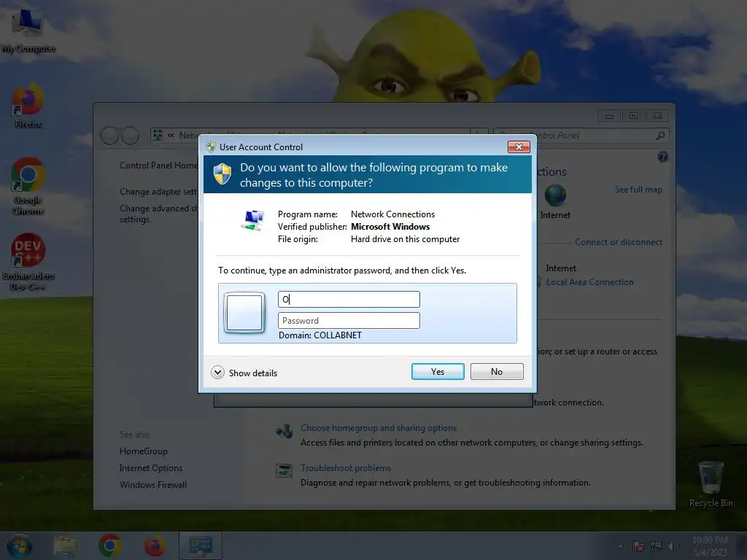Open Windows Firewall in See also
This screenshot has width=747, height=560.
coord(153,485)
